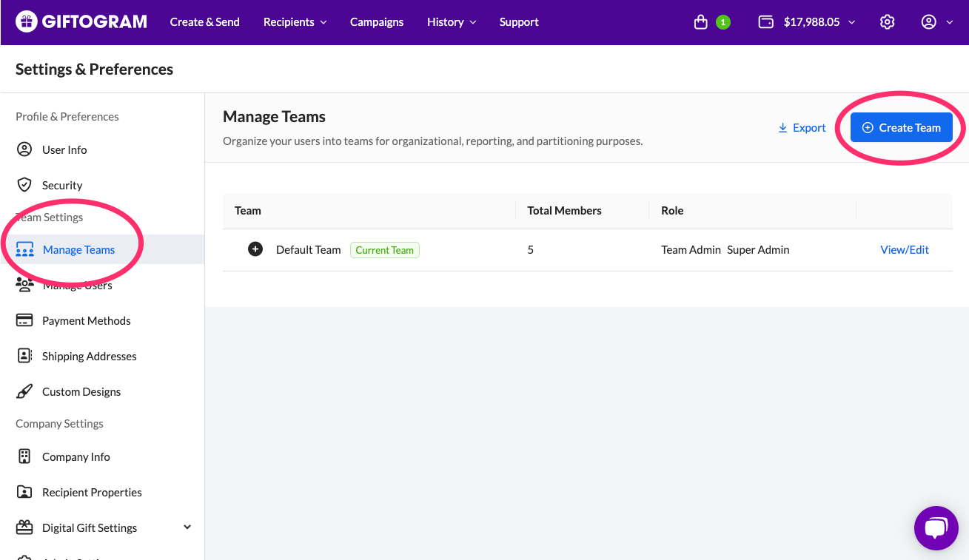Screen dimensions: 969x560
Task: Open the live chat bubble widget
Action: tap(936, 528)
